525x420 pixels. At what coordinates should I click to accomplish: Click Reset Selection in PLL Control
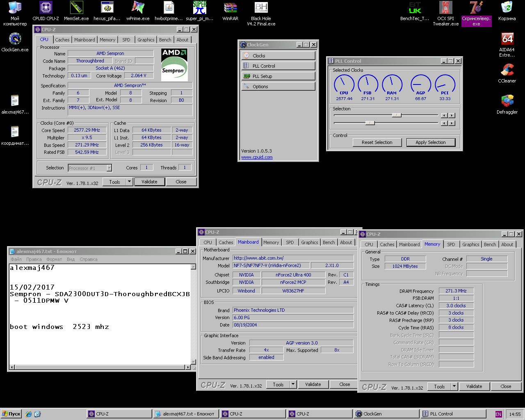point(377,142)
